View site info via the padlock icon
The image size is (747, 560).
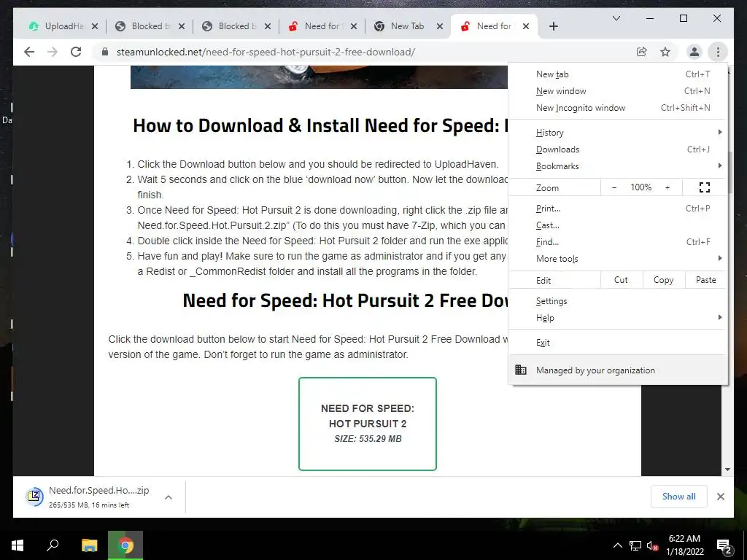click(x=105, y=52)
